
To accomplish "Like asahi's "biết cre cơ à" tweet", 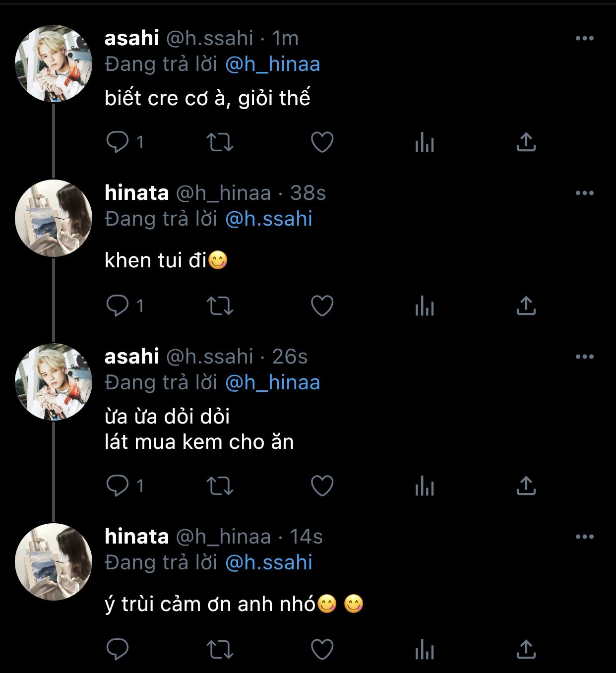I will tap(322, 142).
